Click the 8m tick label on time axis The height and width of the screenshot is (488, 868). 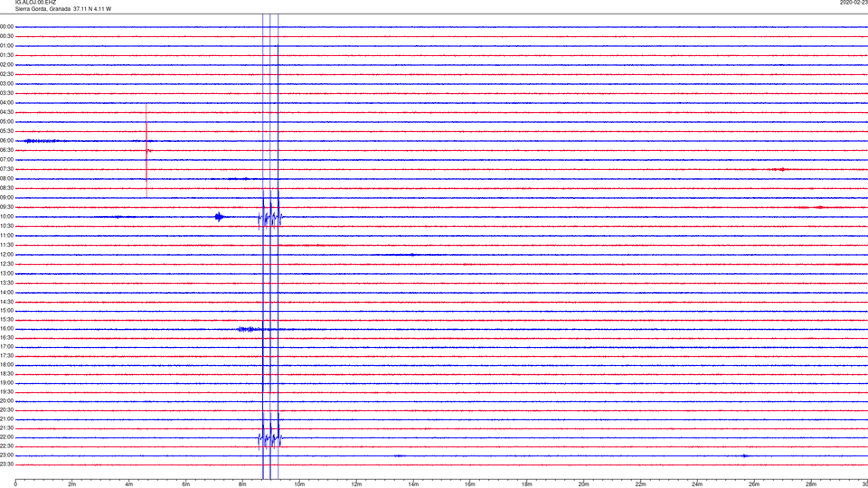(x=242, y=484)
